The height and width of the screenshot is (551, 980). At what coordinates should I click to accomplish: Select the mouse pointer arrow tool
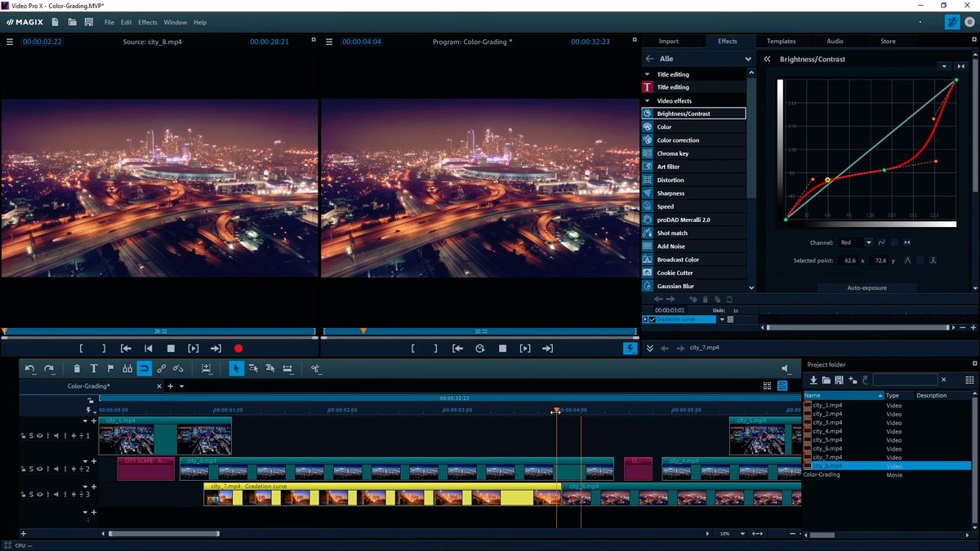tap(236, 369)
